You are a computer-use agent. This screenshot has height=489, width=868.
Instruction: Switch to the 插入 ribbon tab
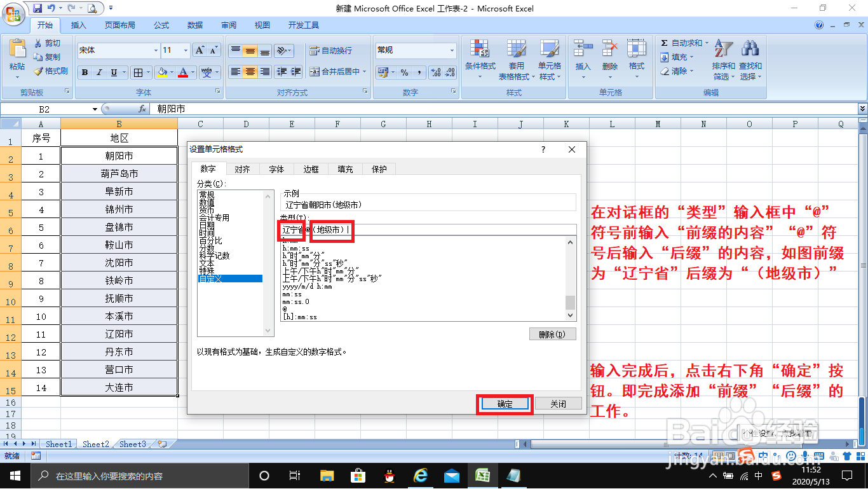pos(79,25)
